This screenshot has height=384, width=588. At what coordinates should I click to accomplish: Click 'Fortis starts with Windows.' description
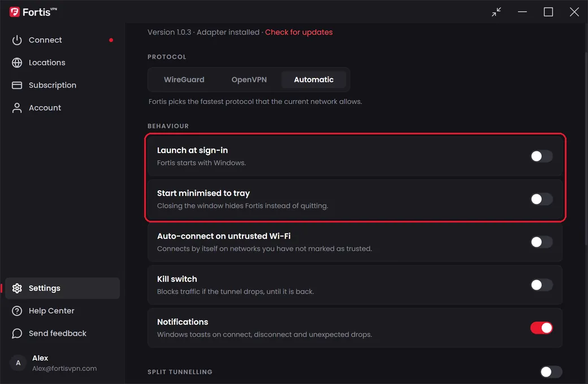tap(201, 163)
